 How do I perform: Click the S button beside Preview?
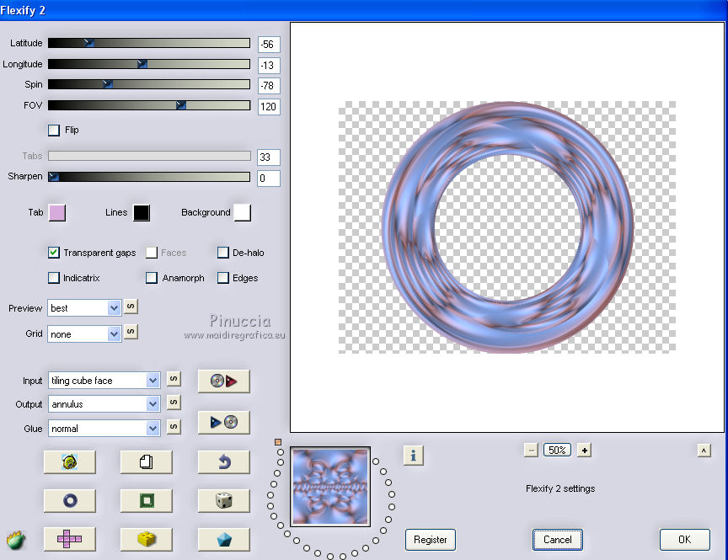coord(131,307)
